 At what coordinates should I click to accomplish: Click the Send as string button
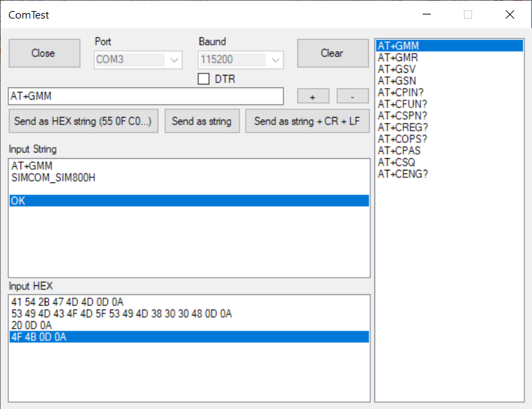tap(202, 121)
